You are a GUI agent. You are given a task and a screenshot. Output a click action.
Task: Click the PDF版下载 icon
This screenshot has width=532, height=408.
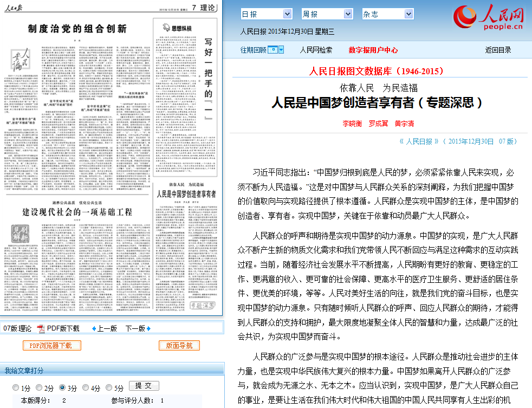click(41, 328)
